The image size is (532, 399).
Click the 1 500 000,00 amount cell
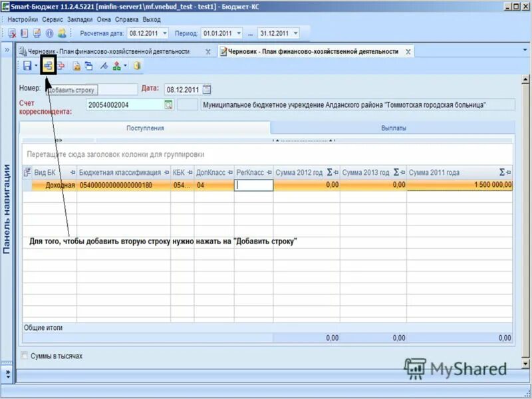pyautogui.click(x=460, y=186)
